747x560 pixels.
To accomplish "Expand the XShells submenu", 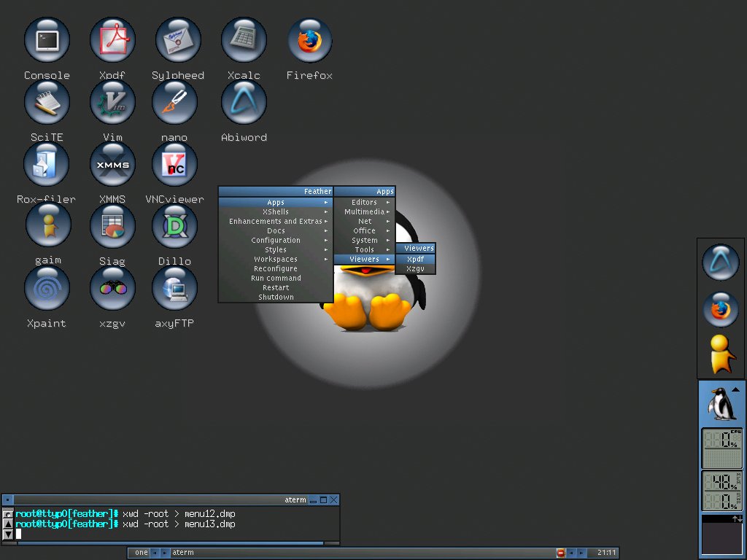I will [x=275, y=212].
